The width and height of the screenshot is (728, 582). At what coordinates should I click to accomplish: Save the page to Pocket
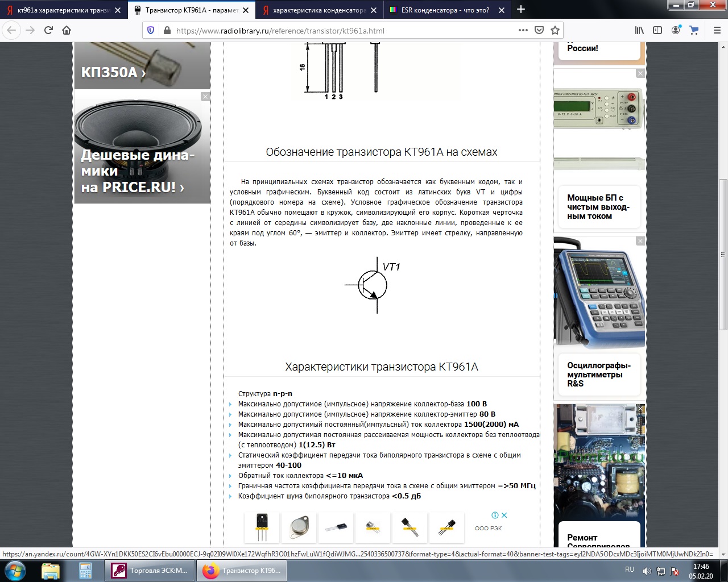tap(539, 31)
